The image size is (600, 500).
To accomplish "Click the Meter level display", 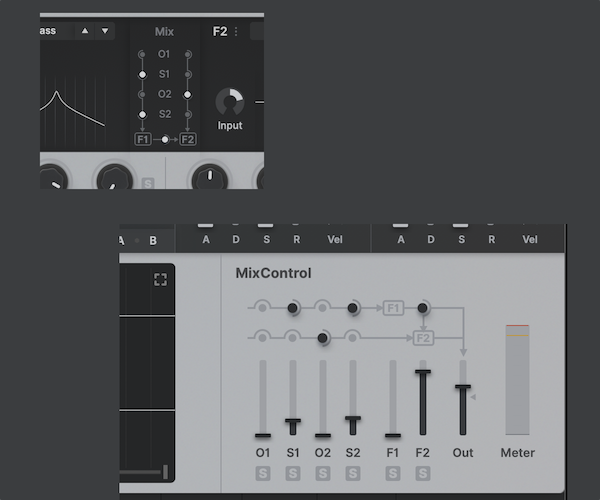I will coord(517,380).
